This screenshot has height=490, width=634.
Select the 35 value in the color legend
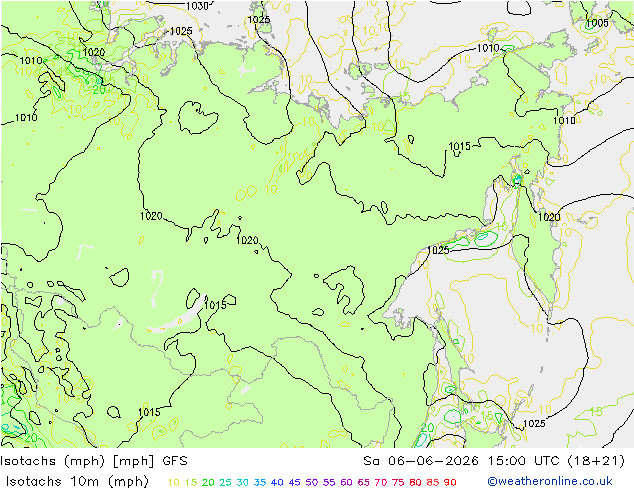coord(260,482)
